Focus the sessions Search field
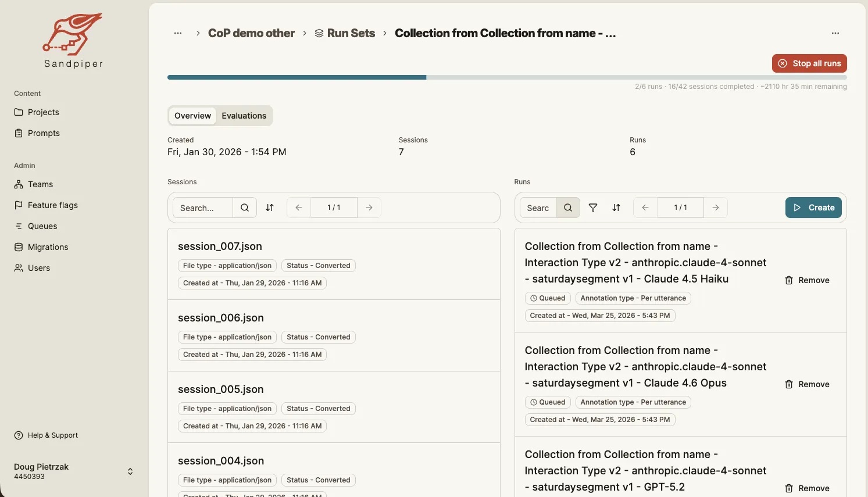The image size is (868, 497). click(203, 208)
